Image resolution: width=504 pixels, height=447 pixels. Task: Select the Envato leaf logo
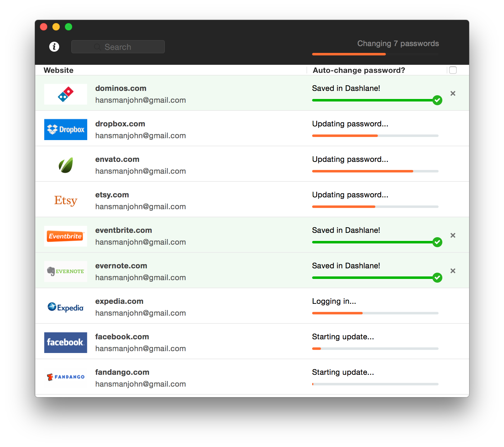point(65,165)
